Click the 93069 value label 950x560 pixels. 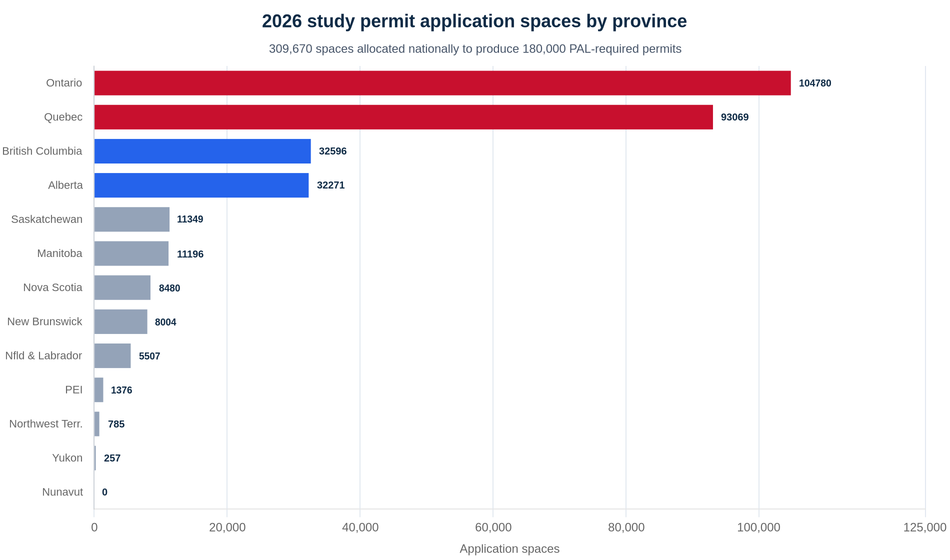point(734,117)
